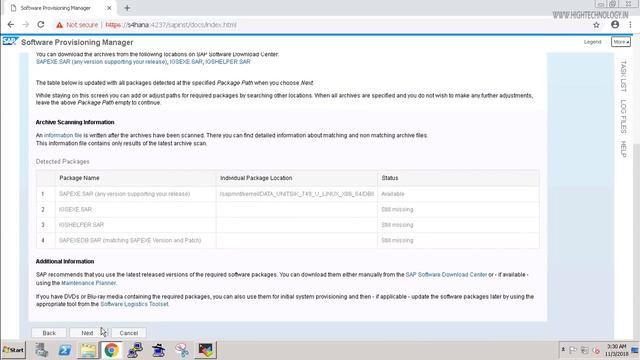Open the IGSEXE.SAR download link

186,62
